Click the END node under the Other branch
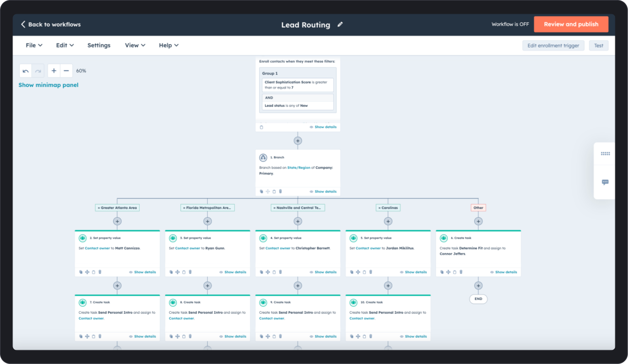This screenshot has width=628, height=364. pos(478,299)
